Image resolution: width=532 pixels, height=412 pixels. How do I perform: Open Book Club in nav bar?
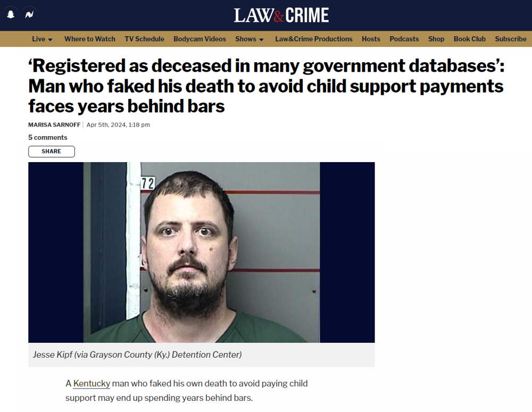click(x=470, y=39)
